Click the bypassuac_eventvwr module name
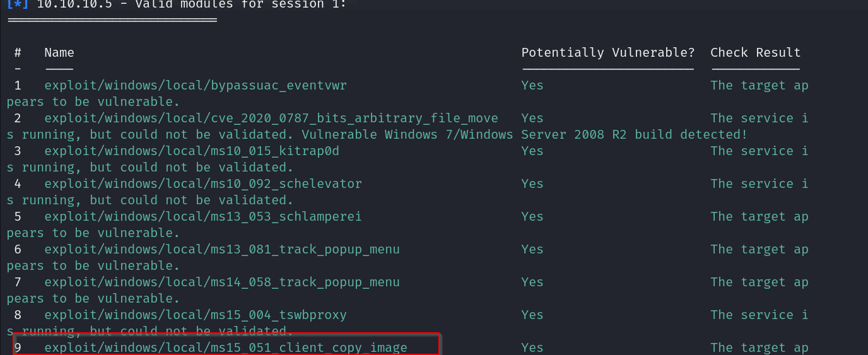The width and height of the screenshot is (868, 355). [x=196, y=85]
